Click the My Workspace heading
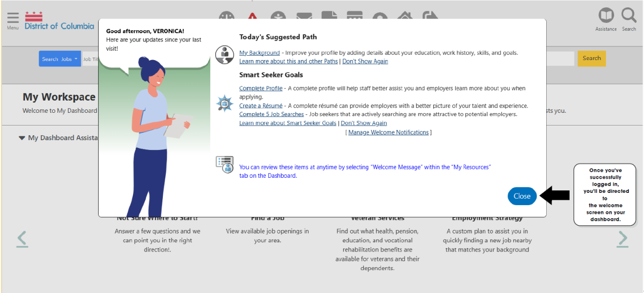 (x=59, y=97)
